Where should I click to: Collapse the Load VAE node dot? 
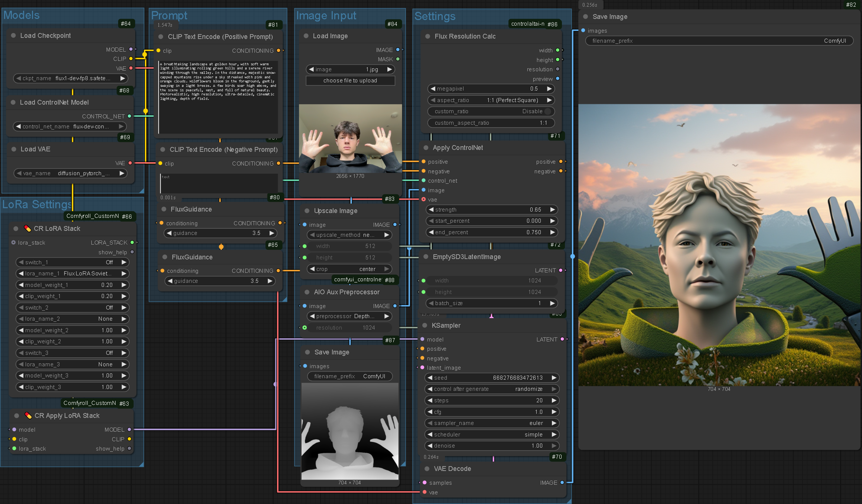click(x=14, y=149)
